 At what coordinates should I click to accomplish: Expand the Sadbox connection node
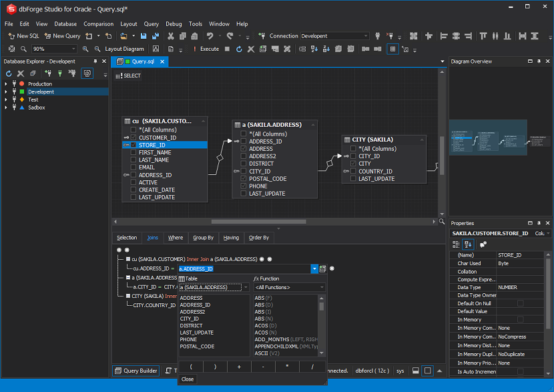coord(5,108)
